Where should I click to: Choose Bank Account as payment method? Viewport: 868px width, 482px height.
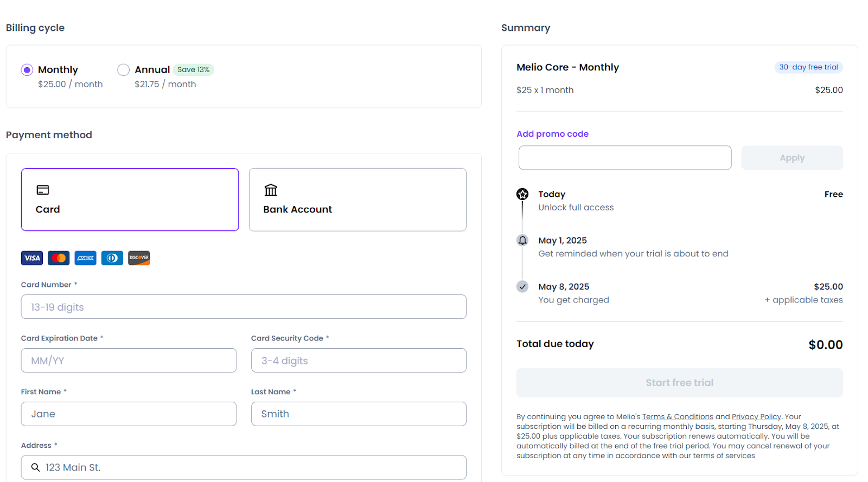[x=358, y=200]
